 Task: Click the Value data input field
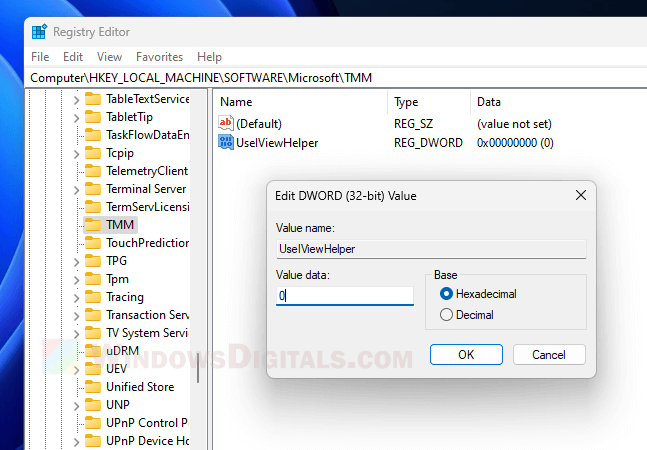point(345,296)
